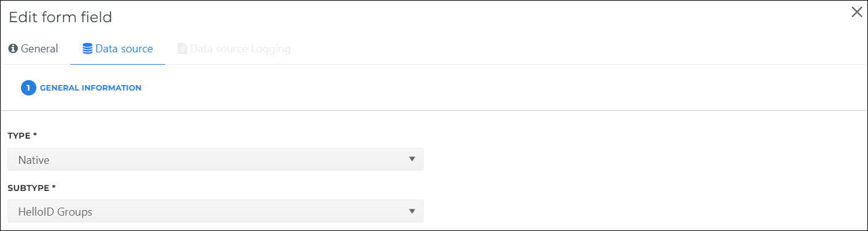Image resolution: width=868 pixels, height=231 pixels.
Task: Click the info icon on the General tab
Action: click(x=13, y=49)
